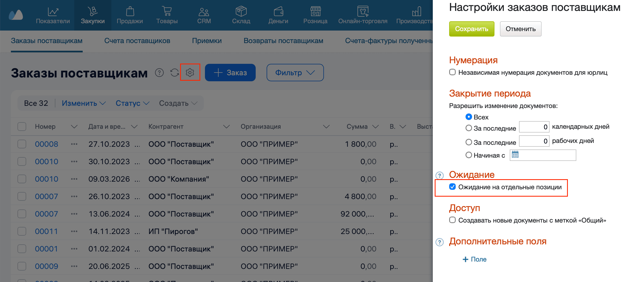Expand the Фильтр dropdown
This screenshot has height=282, width=644.
pyautogui.click(x=295, y=73)
